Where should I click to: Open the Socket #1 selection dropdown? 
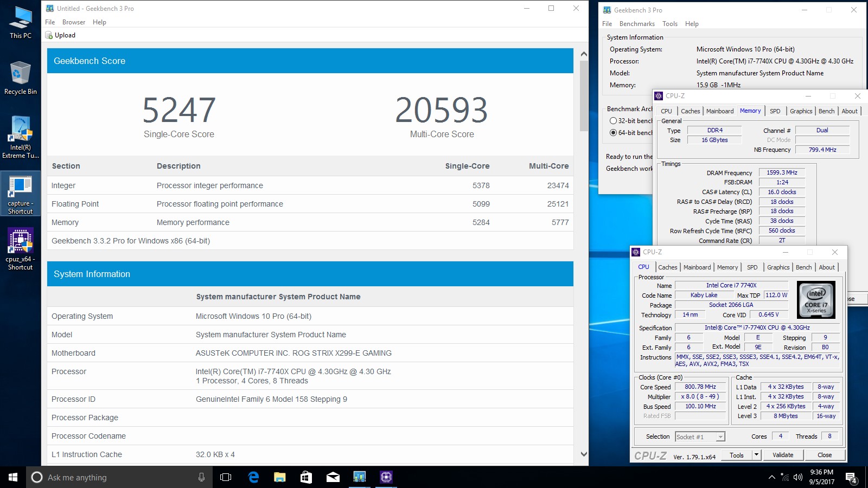(700, 437)
